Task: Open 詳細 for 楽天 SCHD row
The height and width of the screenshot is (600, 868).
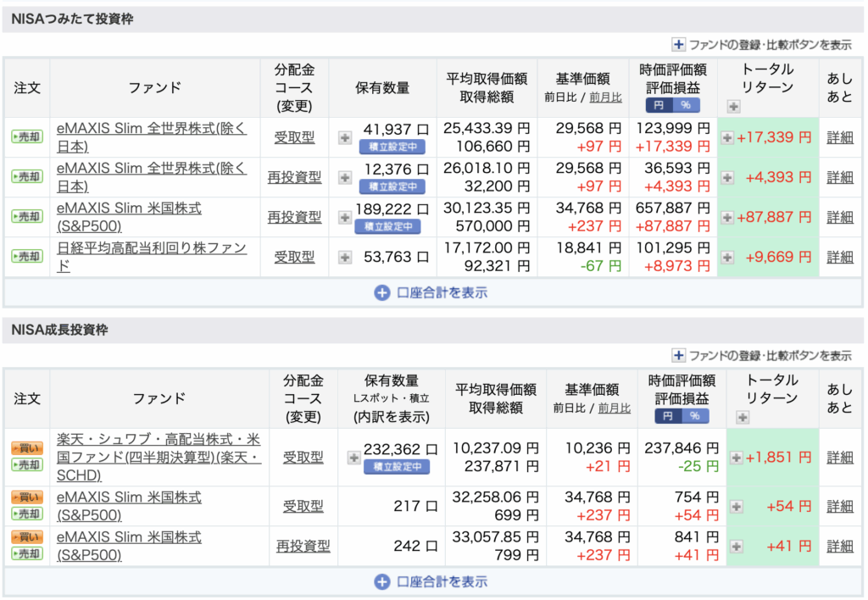Action: click(840, 457)
